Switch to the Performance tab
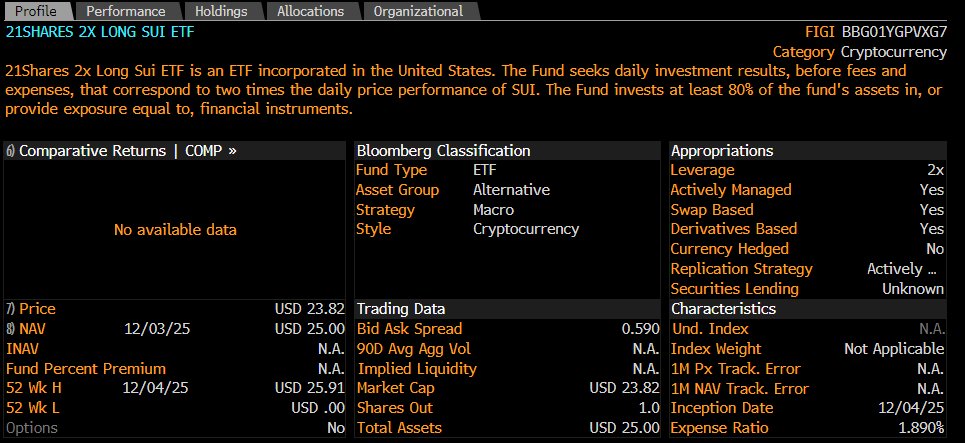 tap(126, 11)
